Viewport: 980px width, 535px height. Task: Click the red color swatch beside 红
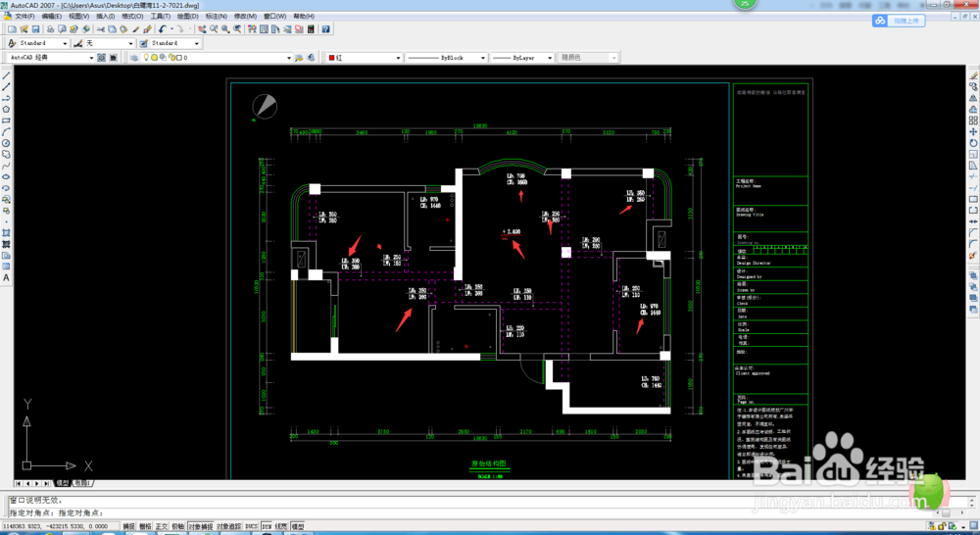coord(331,58)
